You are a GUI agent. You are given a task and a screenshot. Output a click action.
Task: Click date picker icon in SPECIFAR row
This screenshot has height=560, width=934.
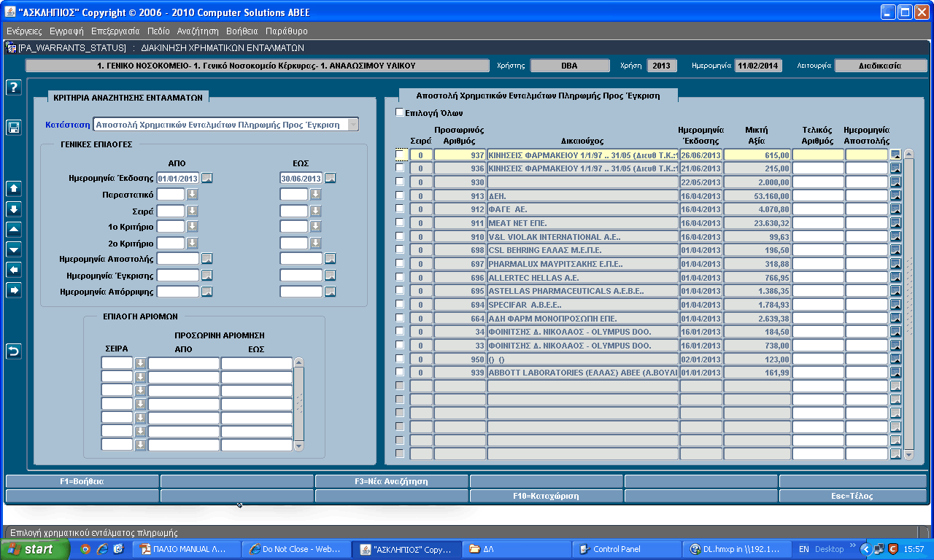pos(896,304)
